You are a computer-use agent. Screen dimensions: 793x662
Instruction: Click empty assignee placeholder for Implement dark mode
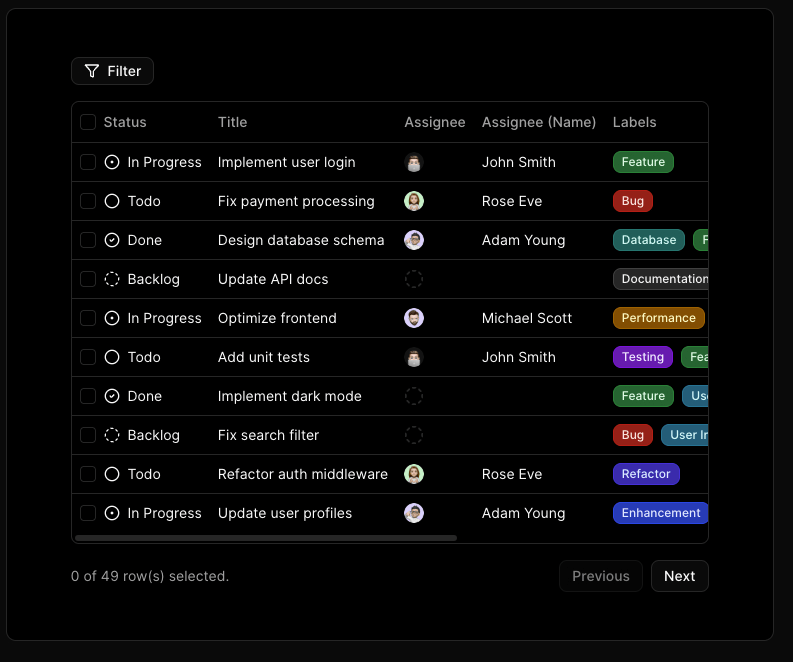point(414,396)
